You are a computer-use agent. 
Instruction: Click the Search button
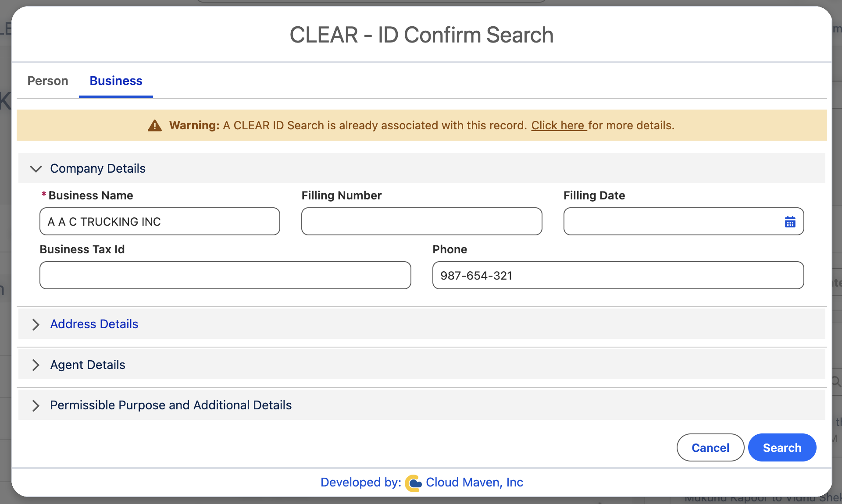tap(782, 447)
